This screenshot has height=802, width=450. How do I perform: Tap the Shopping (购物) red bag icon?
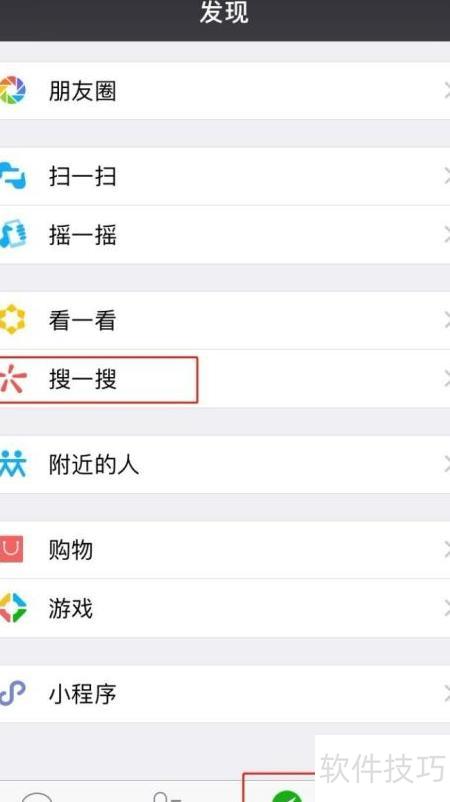[11, 549]
